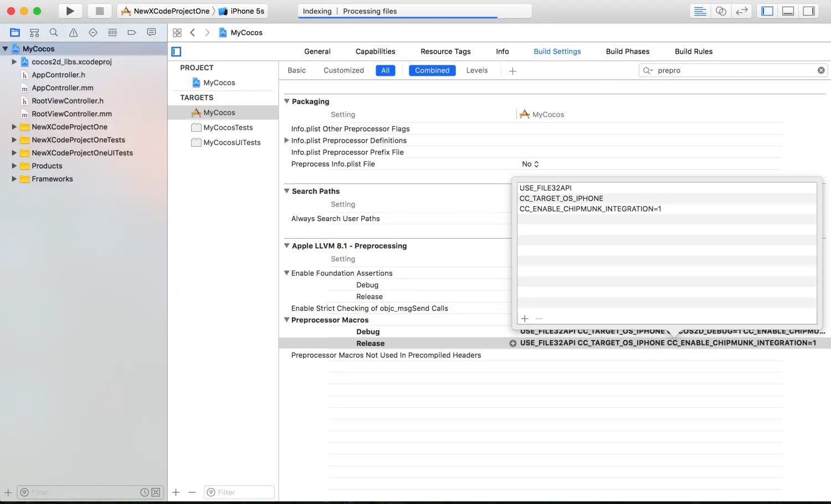
Task: Open the Breakpoint navigator
Action: (132, 33)
